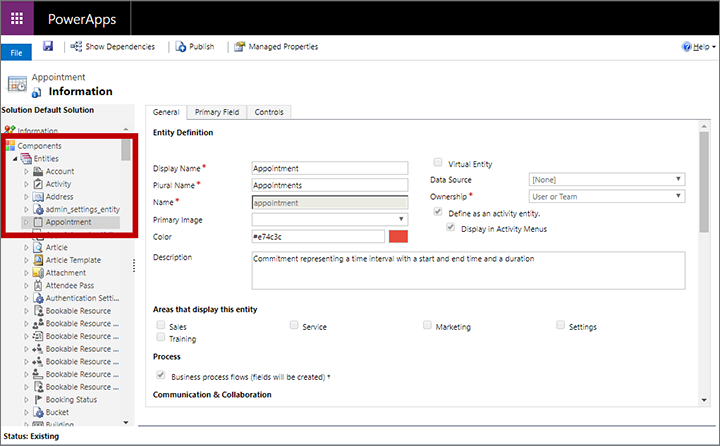The image size is (720, 446).
Task: Select the Attachment entity in tree
Action: [65, 272]
